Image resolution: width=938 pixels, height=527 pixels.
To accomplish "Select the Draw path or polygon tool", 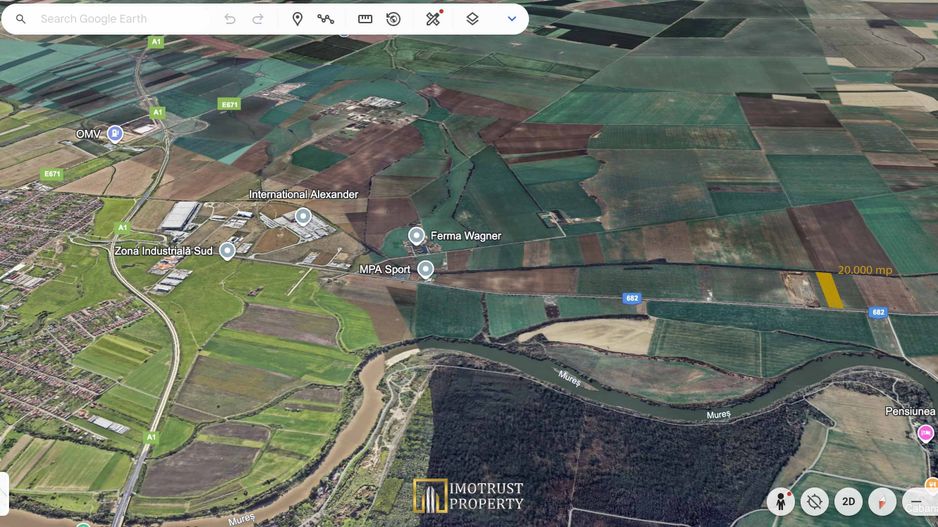I will [326, 19].
